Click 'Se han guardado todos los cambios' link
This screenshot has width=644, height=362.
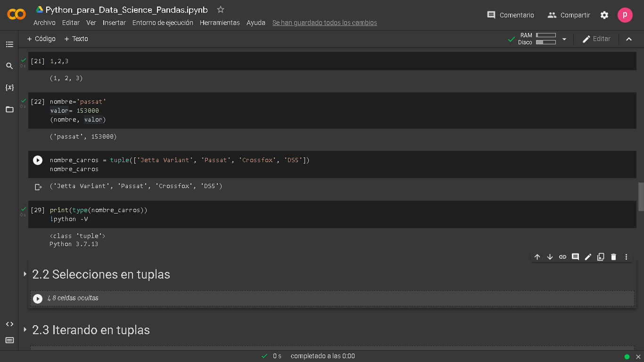325,23
